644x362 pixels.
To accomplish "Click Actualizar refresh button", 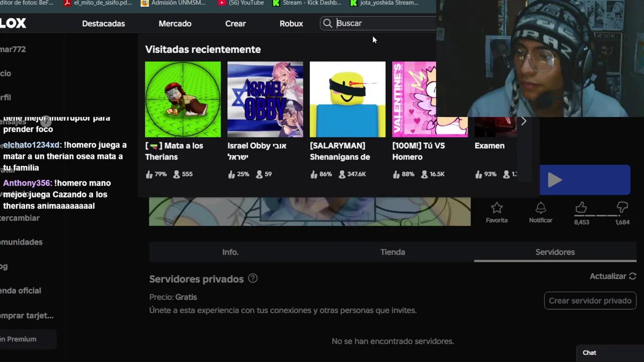I will [613, 276].
